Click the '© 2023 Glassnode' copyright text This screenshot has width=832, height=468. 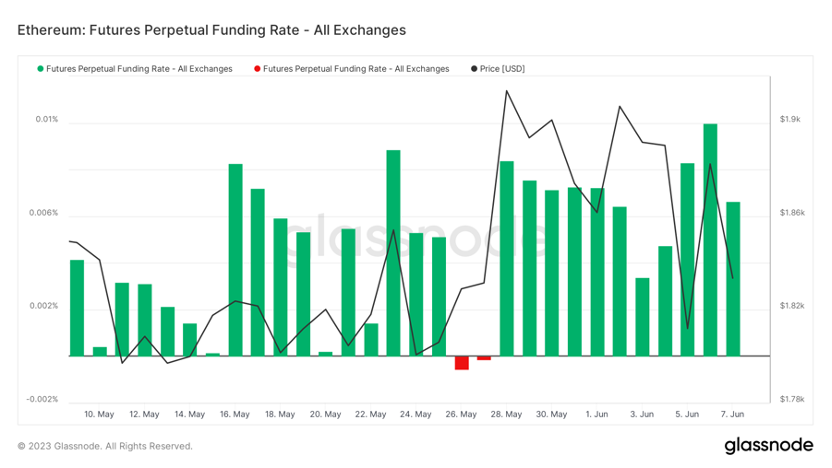tap(105, 446)
